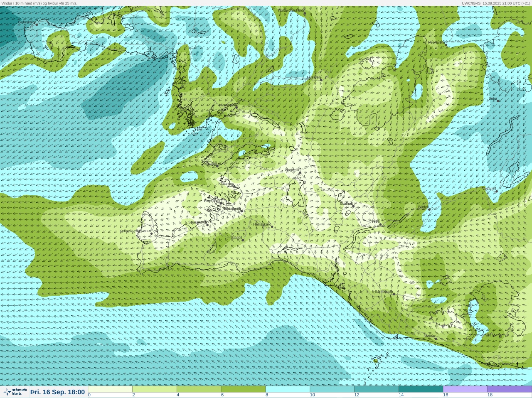Select the 2–4 m/s light green legend swatch
The height and width of the screenshot is (398, 532).
pos(155,389)
